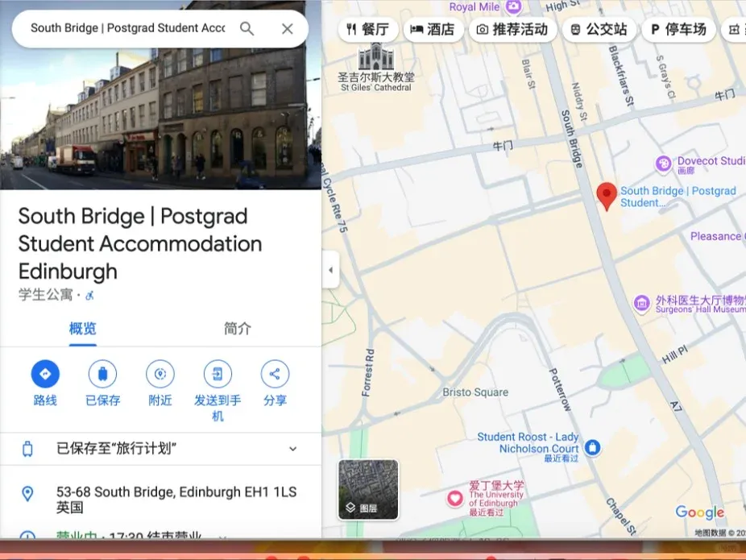
Task: Select the 公交站 transit chip
Action: [599, 30]
